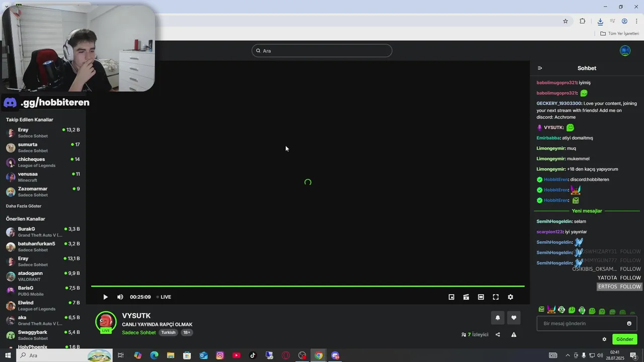644x362 pixels.
Task: Open the Chrome three-dot menu
Action: pyautogui.click(x=636, y=21)
